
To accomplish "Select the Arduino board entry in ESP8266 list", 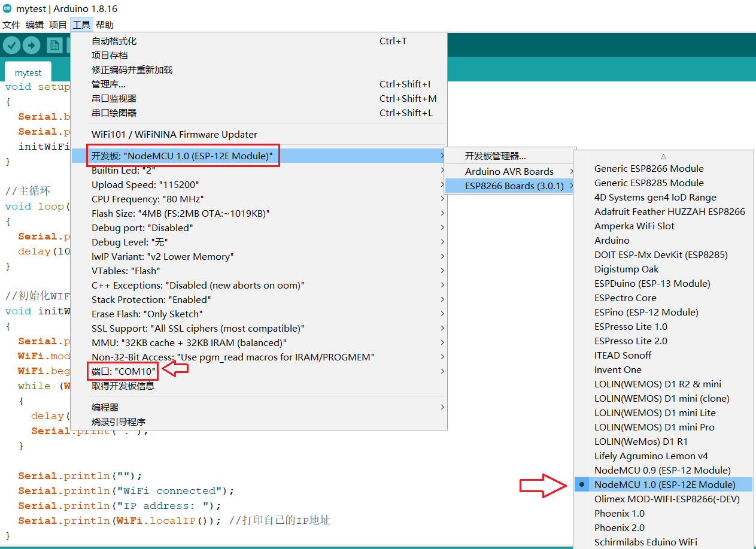I will coord(664,241).
